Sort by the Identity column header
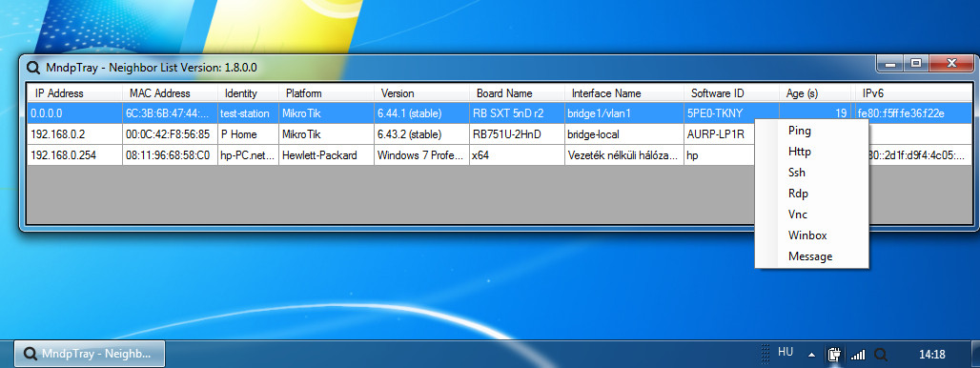Screen dimensions: 980x368 [248, 93]
